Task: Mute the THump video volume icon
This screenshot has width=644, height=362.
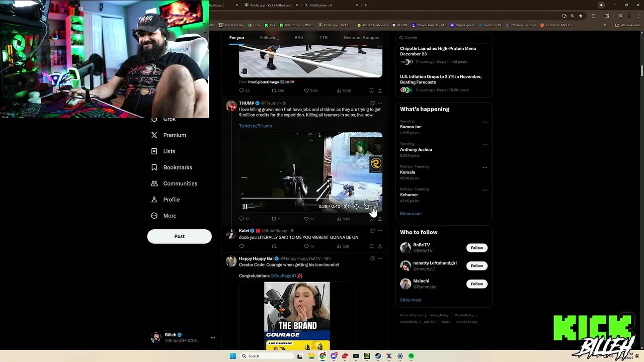Action: tap(346, 206)
